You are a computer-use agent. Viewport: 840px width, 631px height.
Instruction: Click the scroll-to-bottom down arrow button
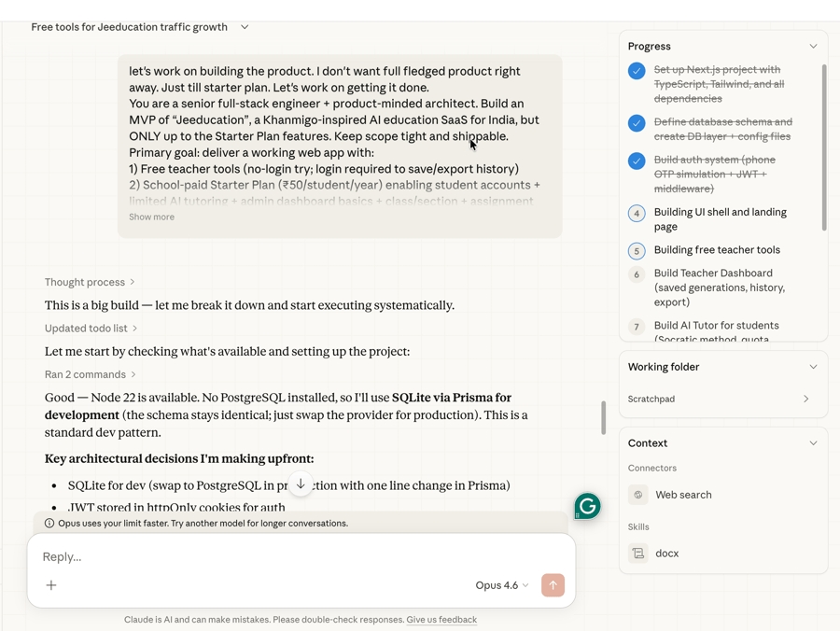click(301, 484)
